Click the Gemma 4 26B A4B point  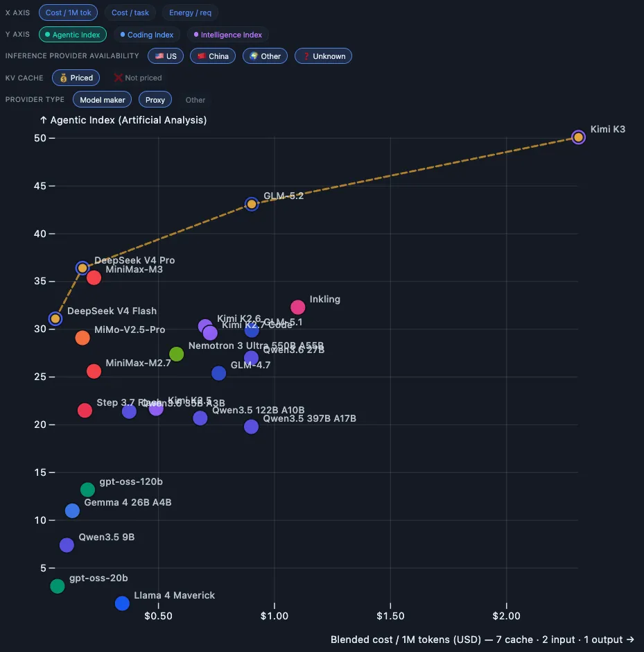click(72, 511)
